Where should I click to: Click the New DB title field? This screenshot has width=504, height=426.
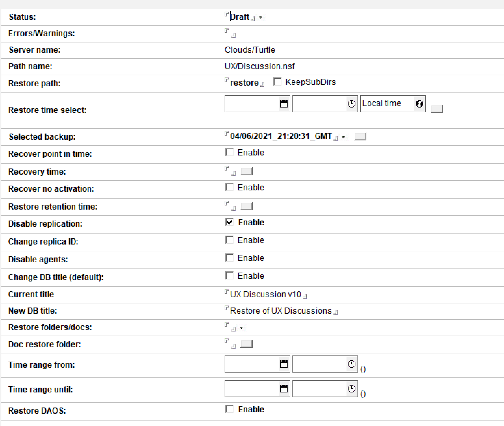281,311
